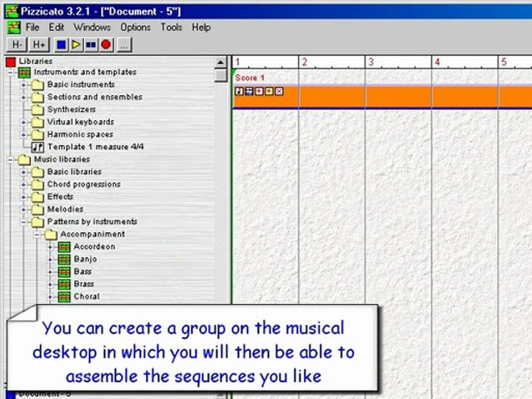The width and height of the screenshot is (532, 399).
Task: Select the Score 1 label
Action: pyautogui.click(x=250, y=78)
